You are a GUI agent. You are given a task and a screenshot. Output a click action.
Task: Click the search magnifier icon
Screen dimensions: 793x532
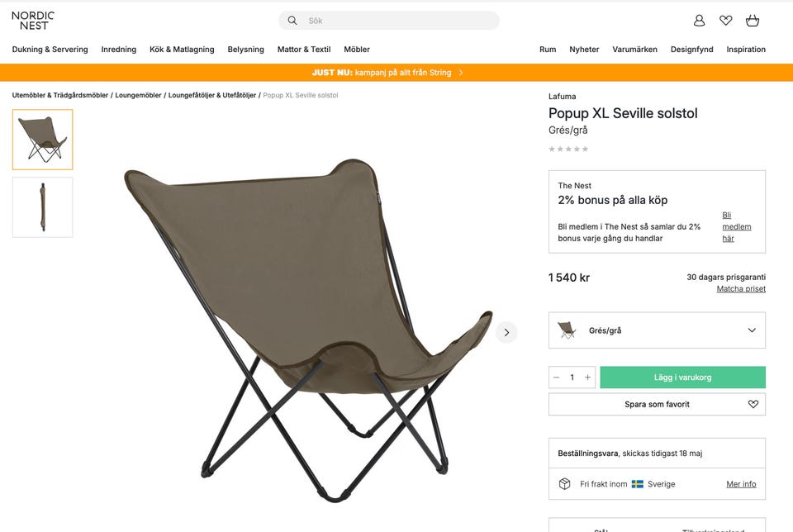(x=292, y=21)
